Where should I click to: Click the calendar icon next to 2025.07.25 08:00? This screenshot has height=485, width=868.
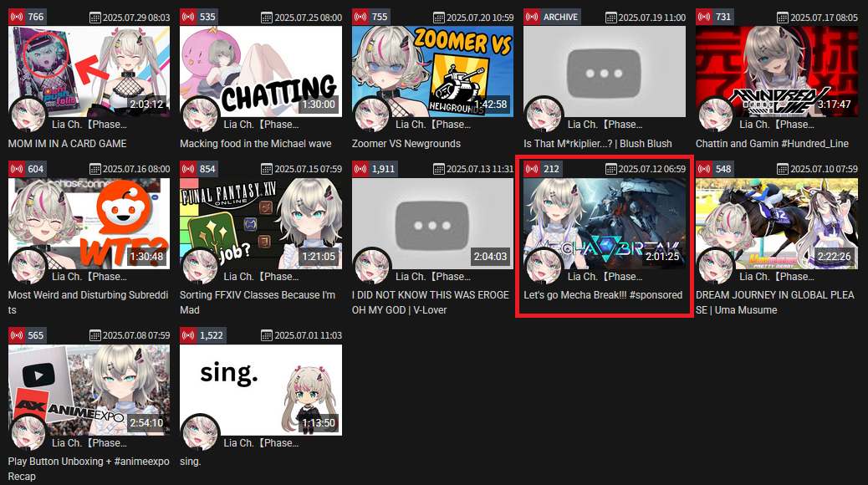(x=266, y=18)
